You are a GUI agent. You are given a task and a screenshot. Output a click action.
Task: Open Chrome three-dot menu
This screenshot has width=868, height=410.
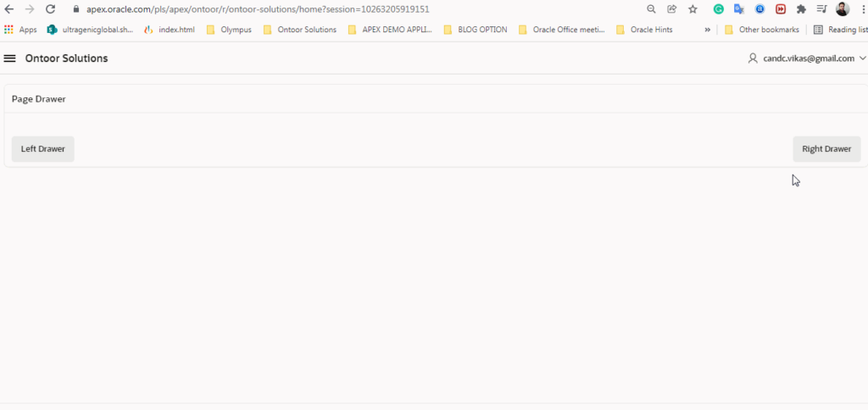pyautogui.click(x=861, y=9)
